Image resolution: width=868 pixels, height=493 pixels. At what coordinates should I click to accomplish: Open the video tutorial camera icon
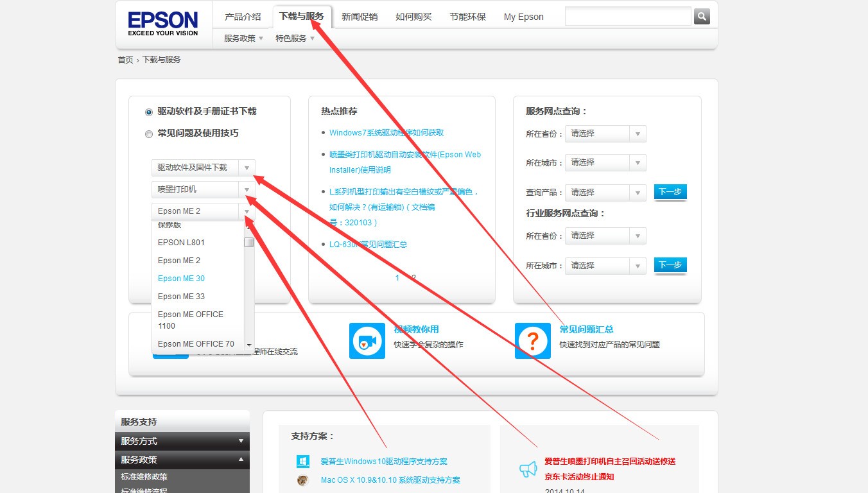tap(367, 340)
